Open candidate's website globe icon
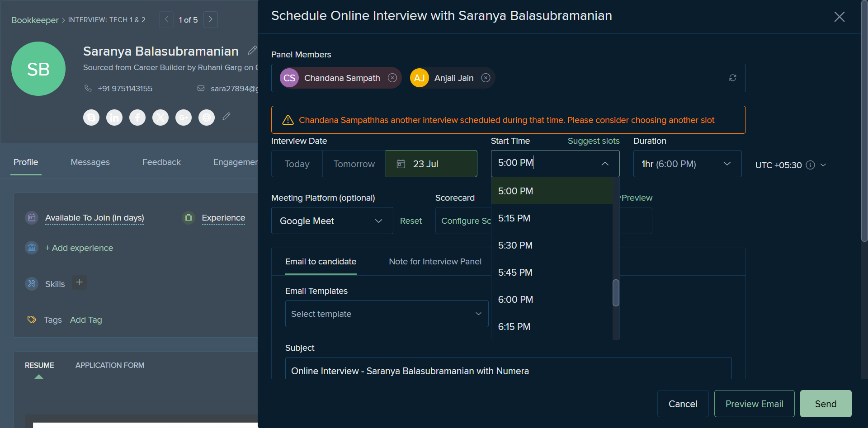The height and width of the screenshot is (428, 868). (x=207, y=118)
